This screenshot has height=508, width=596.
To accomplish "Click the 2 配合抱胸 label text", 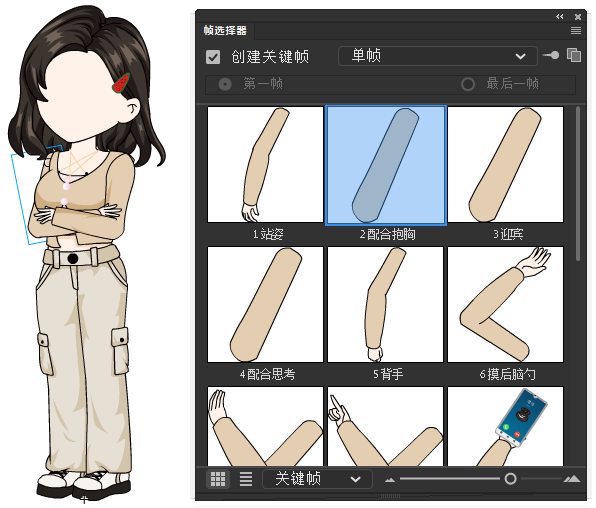I will coord(387,234).
